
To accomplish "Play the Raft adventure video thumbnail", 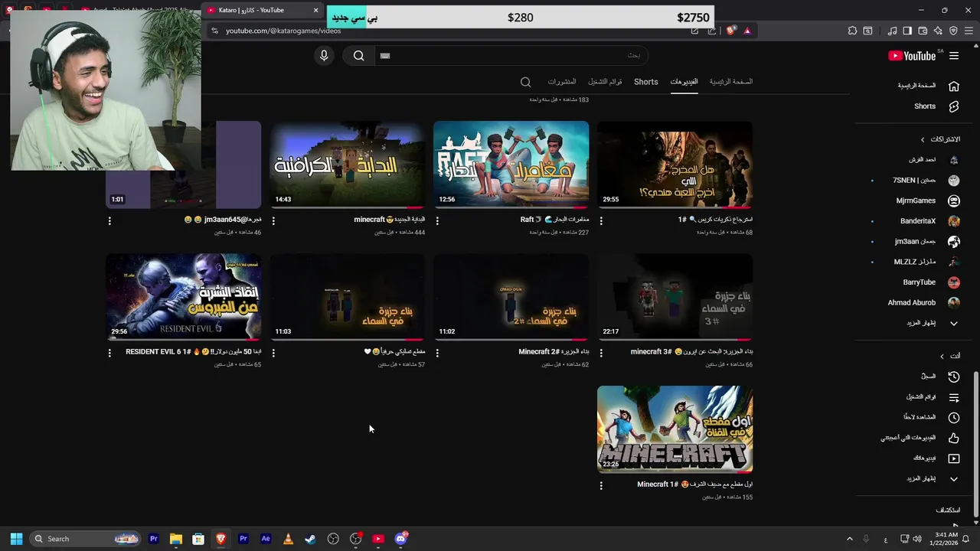I will [x=511, y=165].
